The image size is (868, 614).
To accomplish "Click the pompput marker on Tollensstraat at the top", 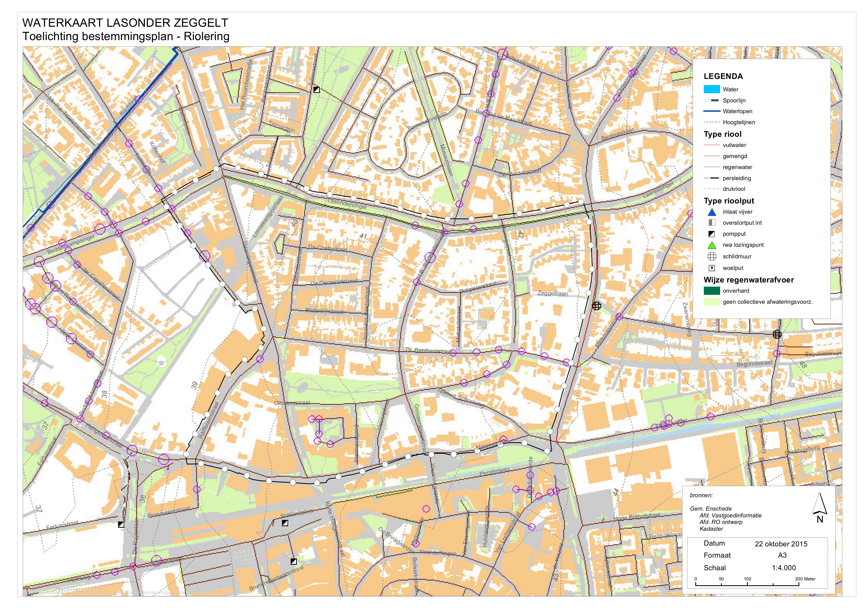I will tap(316, 90).
